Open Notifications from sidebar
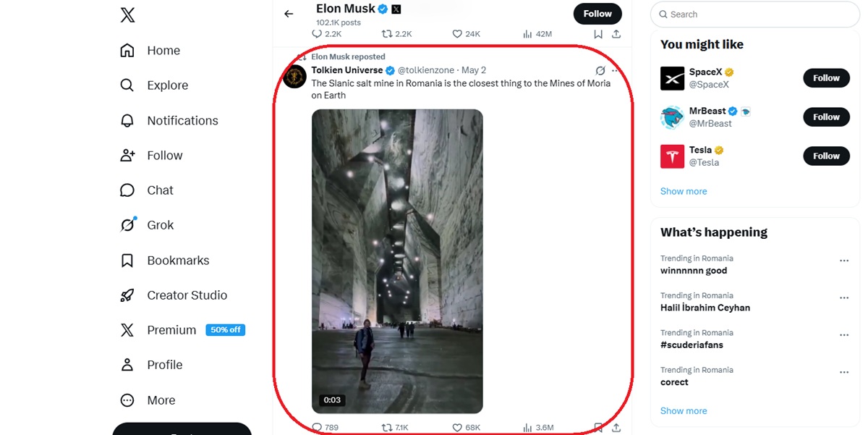This screenshot has width=868, height=435. point(169,120)
